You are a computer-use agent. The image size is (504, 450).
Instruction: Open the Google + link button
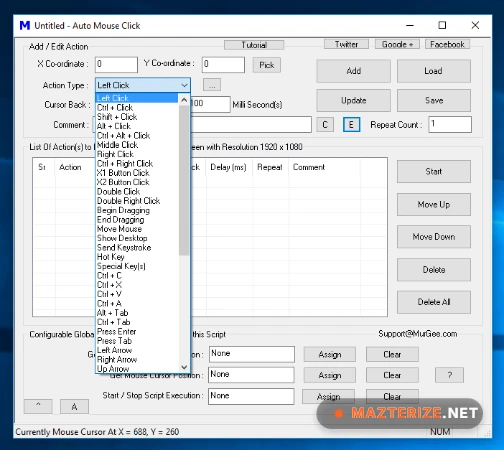coord(397,44)
